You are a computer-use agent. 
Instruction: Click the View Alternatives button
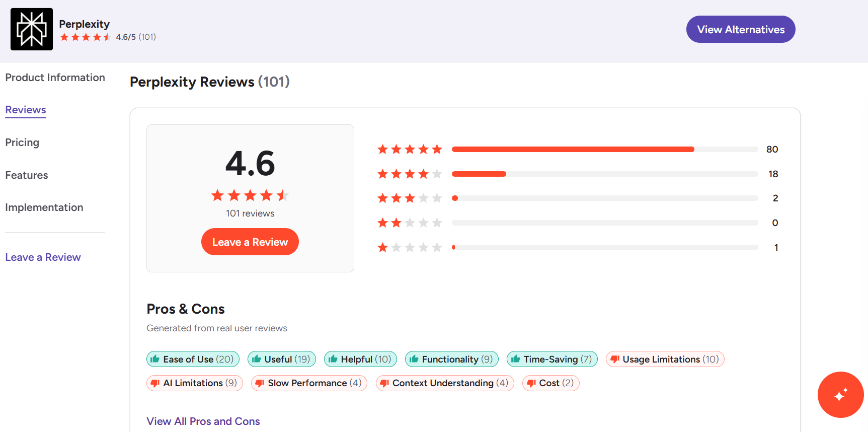pos(741,29)
